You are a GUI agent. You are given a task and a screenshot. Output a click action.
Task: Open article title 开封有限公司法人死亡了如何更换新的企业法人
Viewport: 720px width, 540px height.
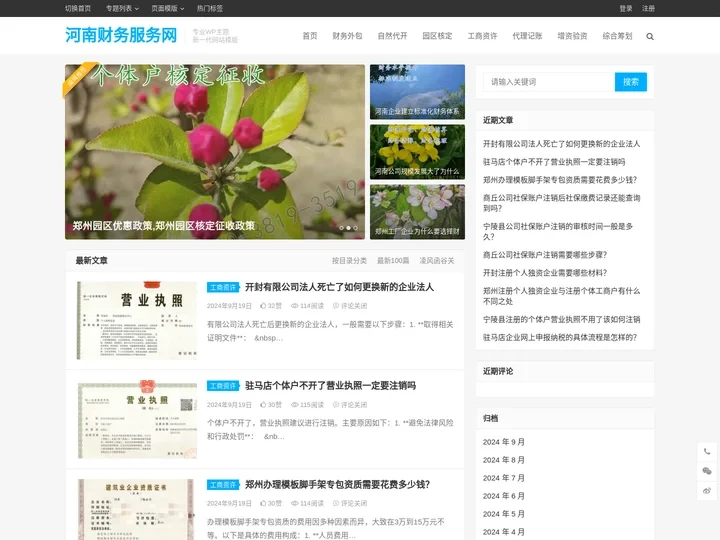point(339,287)
